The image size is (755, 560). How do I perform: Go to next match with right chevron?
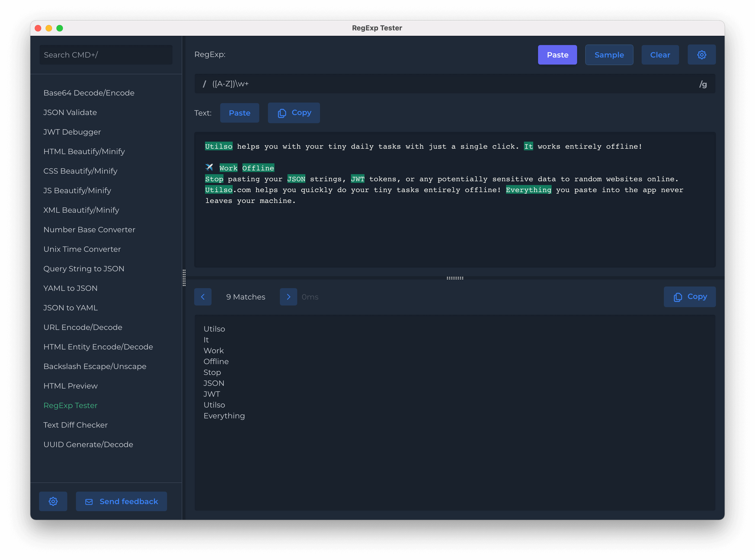click(288, 297)
